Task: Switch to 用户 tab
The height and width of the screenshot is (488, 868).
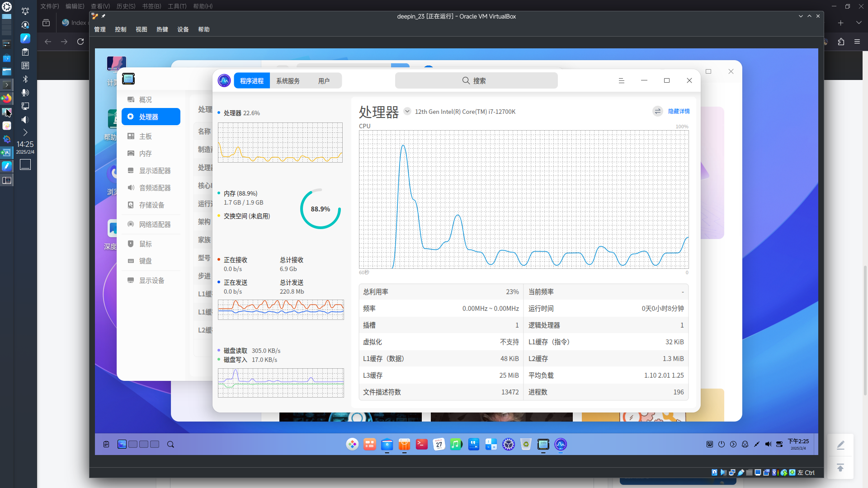Action: click(324, 81)
